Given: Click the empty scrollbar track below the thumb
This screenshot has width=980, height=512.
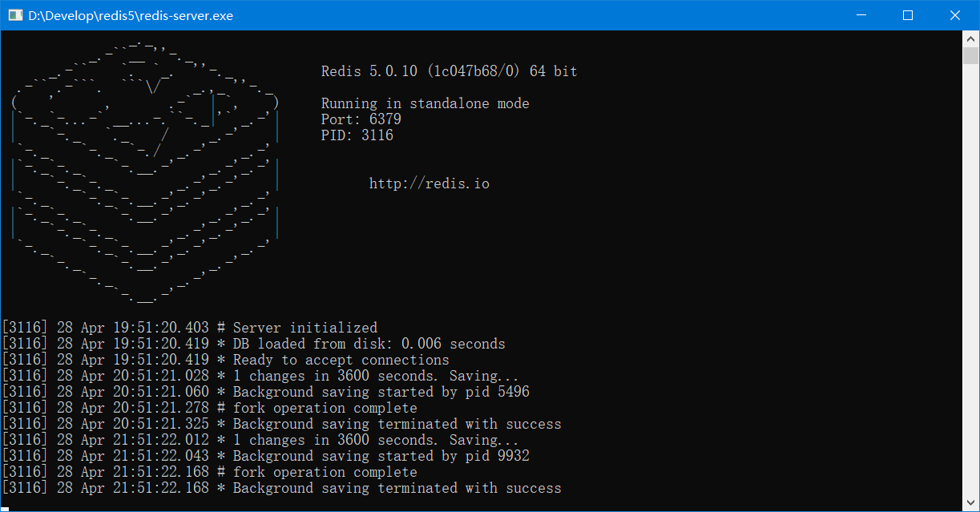Looking at the screenshot, I should coord(970,280).
